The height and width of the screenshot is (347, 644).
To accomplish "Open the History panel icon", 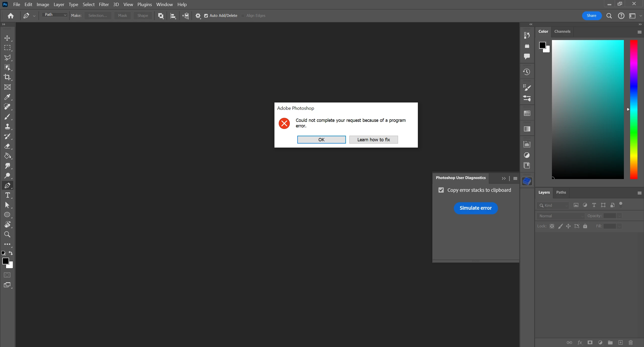I will tap(527, 72).
